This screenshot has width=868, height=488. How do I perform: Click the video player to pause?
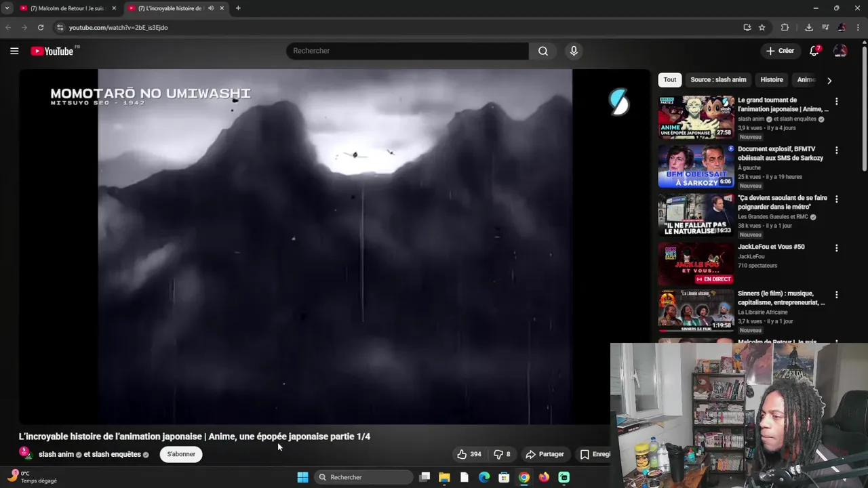point(335,247)
